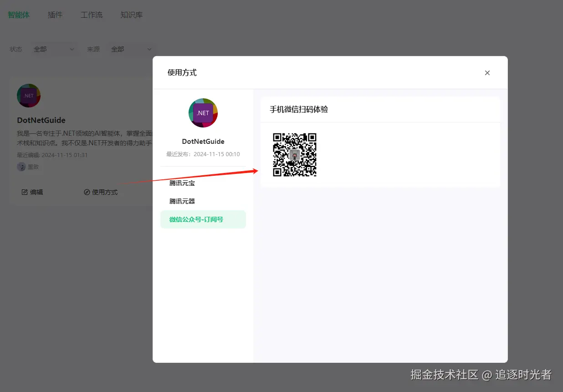Click the 重敬 author tag
Image resolution: width=563 pixels, height=392 pixels.
click(29, 167)
